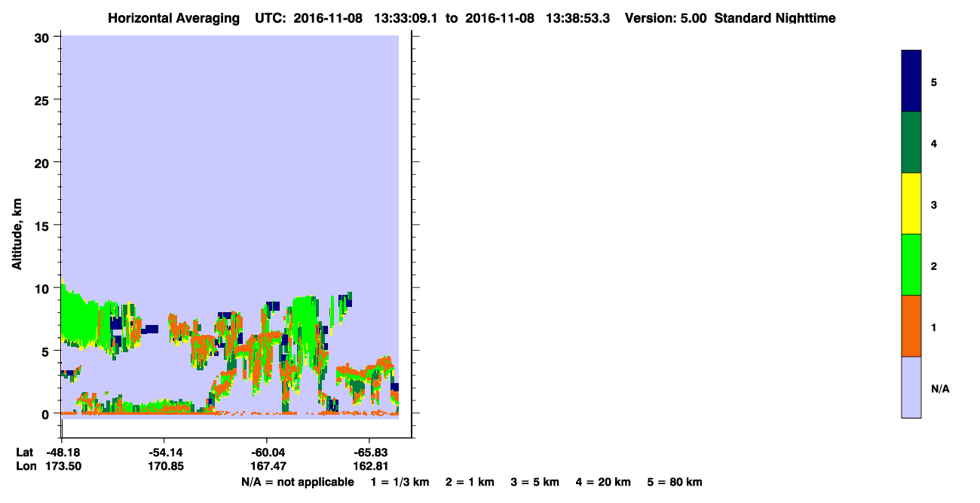This screenshot has height=503, width=980.
Task: Click the lavender N/A color bar segment
Action: (x=911, y=387)
